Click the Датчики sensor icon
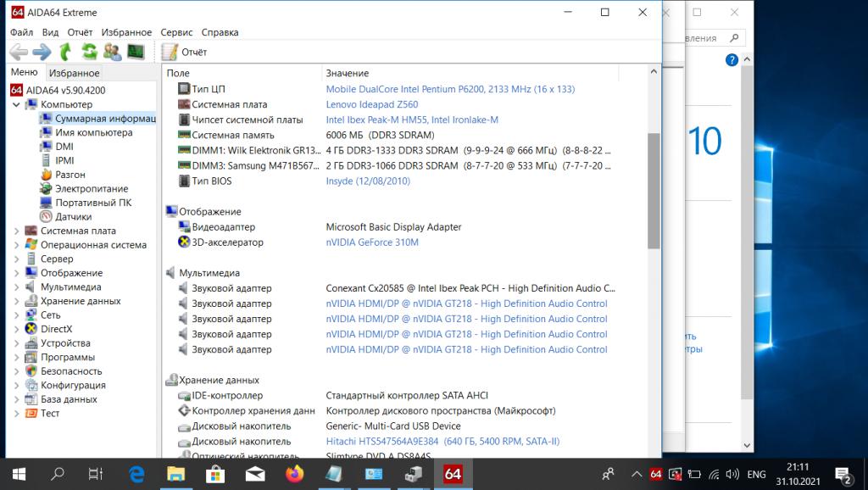Image resolution: width=868 pixels, height=490 pixels. coord(46,216)
